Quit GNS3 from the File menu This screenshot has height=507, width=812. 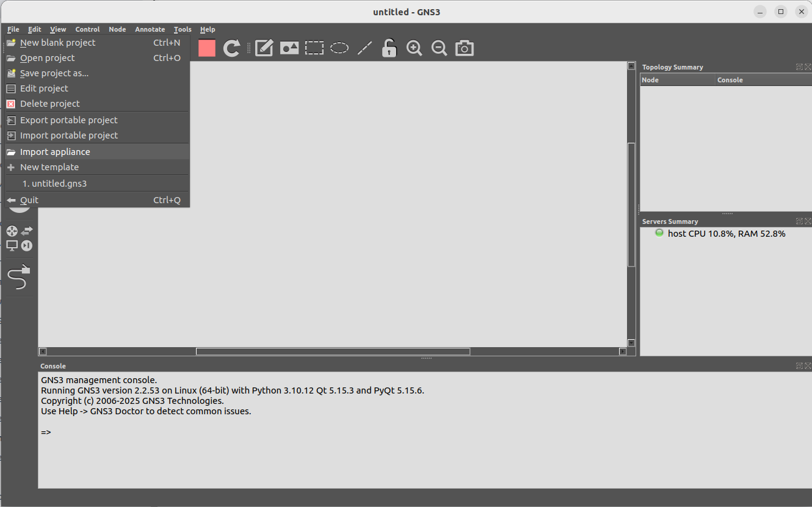[x=97, y=200]
